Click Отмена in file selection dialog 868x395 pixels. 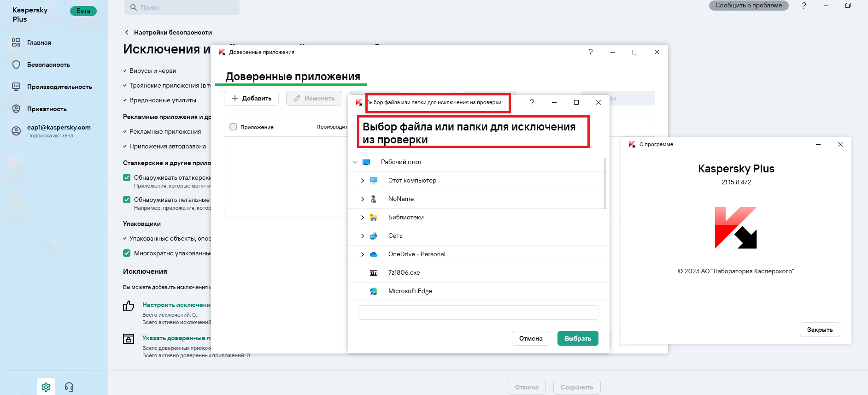(x=531, y=338)
